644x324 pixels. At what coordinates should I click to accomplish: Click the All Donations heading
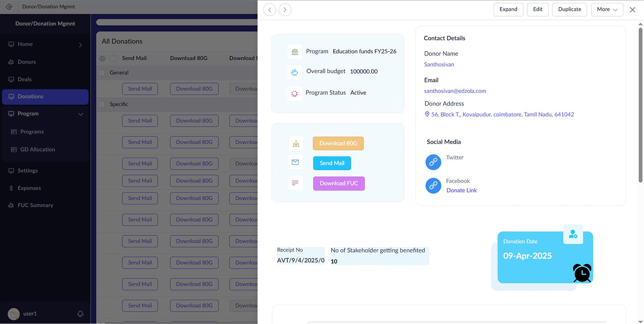pos(122,41)
